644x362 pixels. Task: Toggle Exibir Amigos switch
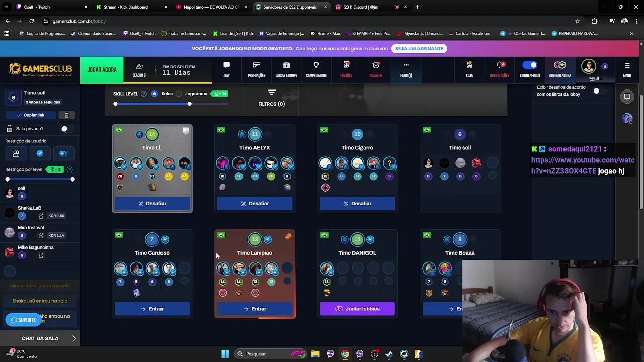pyautogui.click(x=530, y=65)
